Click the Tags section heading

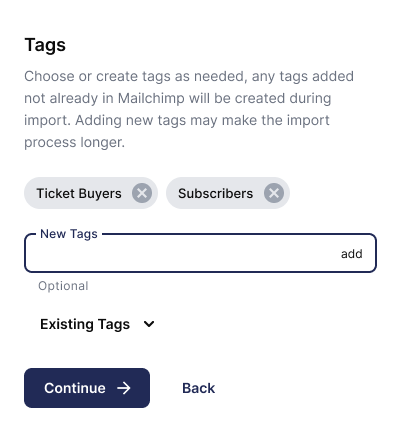tap(45, 45)
